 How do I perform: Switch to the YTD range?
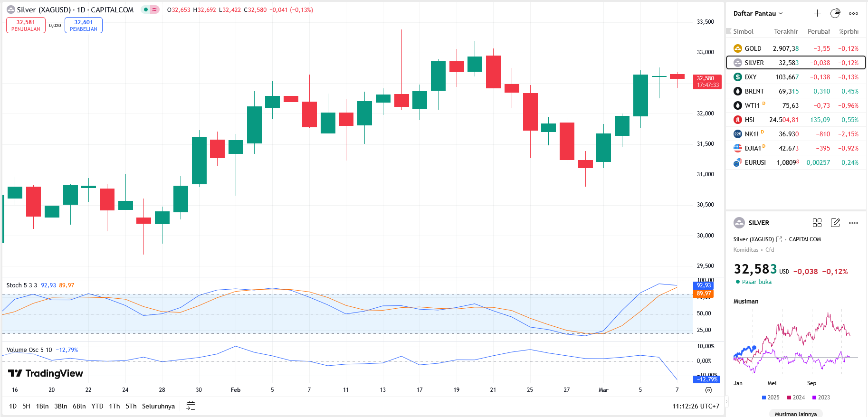[x=97, y=406]
